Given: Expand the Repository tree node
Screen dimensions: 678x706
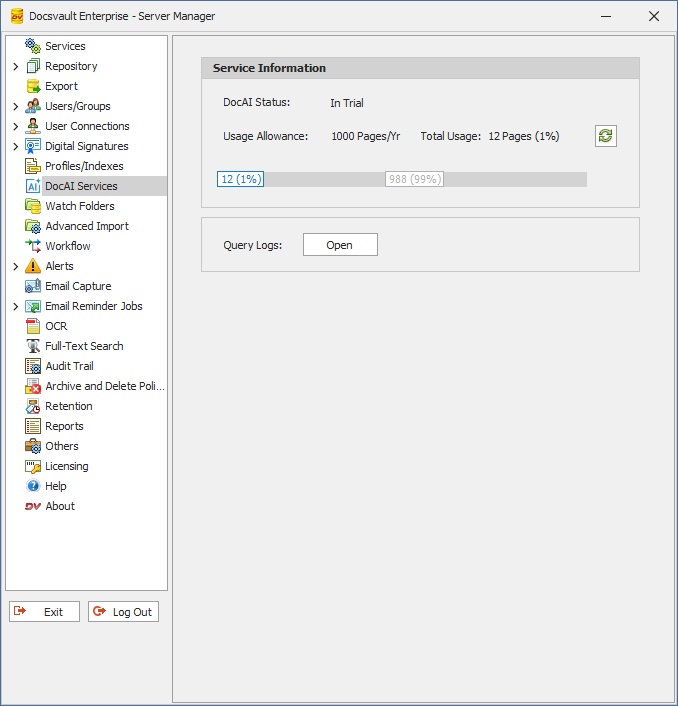Looking at the screenshot, I should (x=16, y=67).
